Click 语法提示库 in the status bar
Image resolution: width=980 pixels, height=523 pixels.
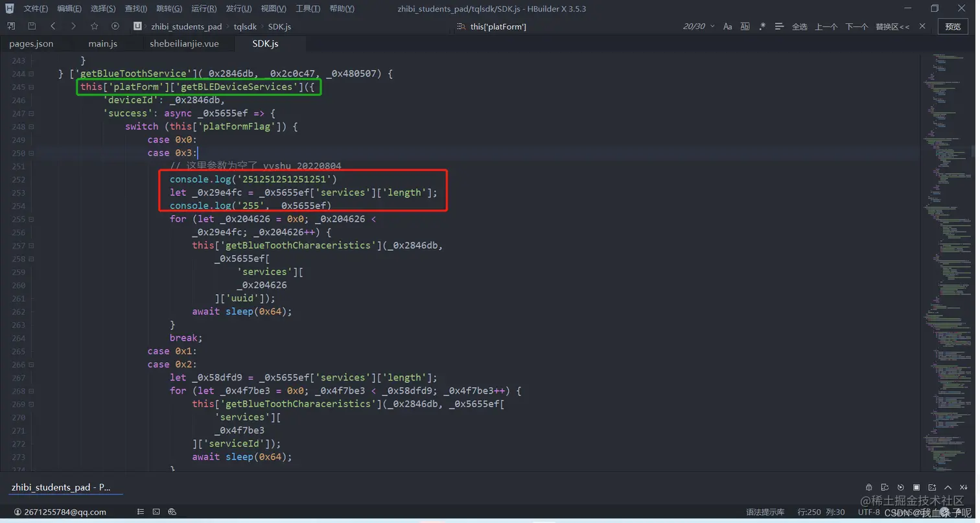765,512
